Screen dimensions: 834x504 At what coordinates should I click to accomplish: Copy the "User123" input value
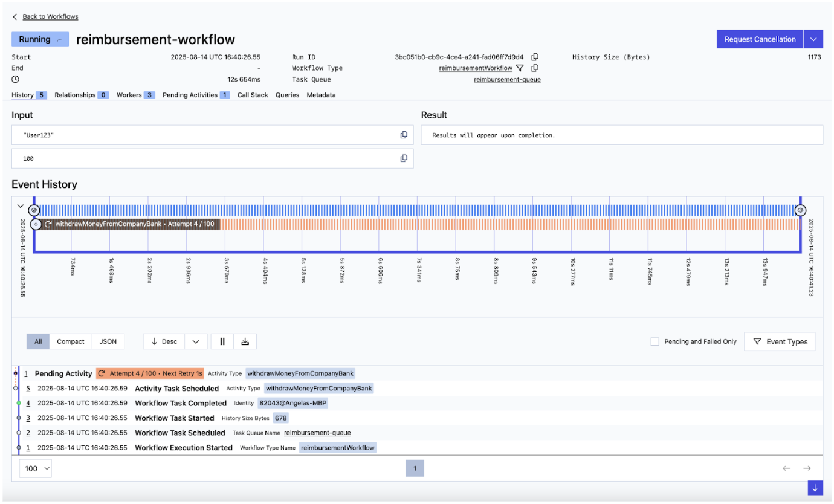(x=404, y=134)
